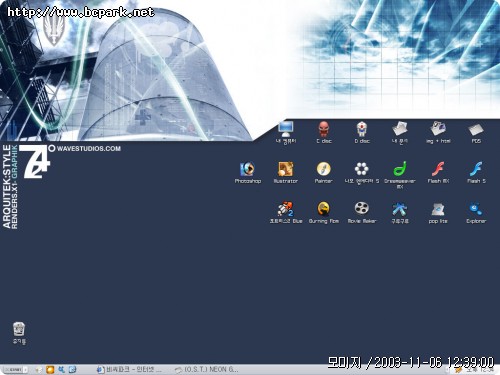Image resolution: width=500 pixels, height=375 pixels.
Task: Click the Start button on the taskbar
Action: 15,370
